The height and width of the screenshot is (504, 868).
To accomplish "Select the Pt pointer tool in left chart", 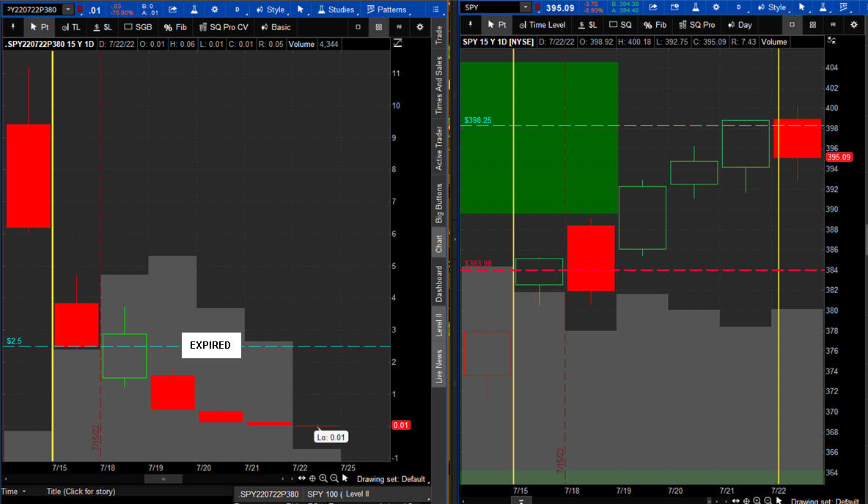I will [x=40, y=26].
